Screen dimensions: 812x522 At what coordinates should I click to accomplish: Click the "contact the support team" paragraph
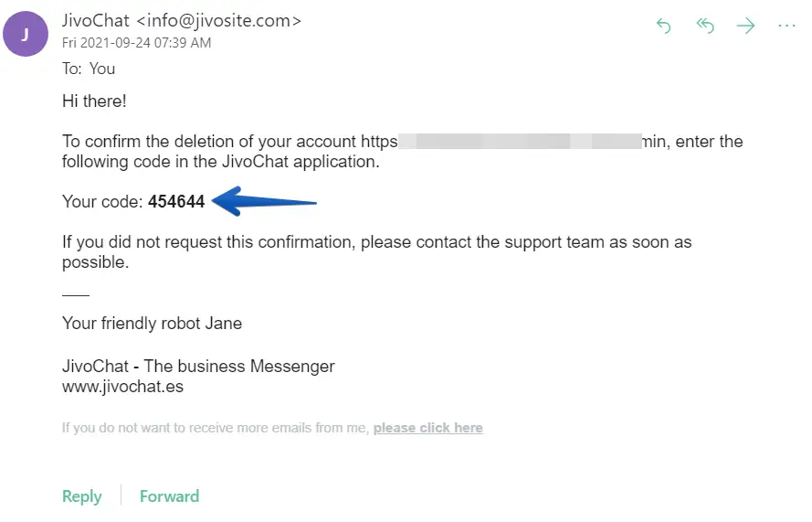point(376,252)
